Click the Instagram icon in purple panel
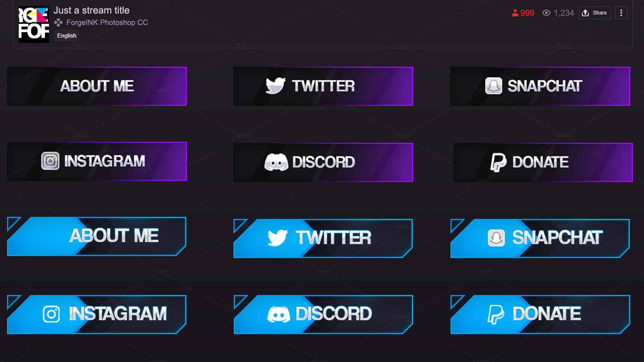Screen dimensions: 644x362 click(50, 161)
